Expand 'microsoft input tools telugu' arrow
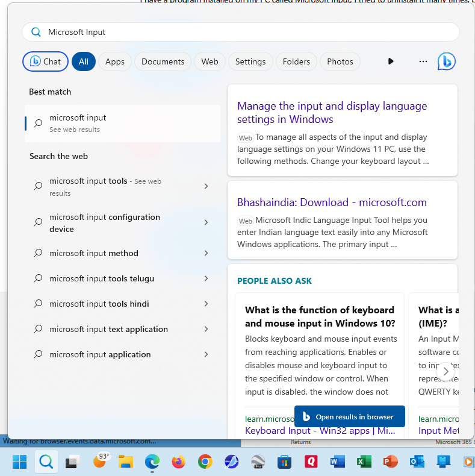 pyautogui.click(x=206, y=278)
